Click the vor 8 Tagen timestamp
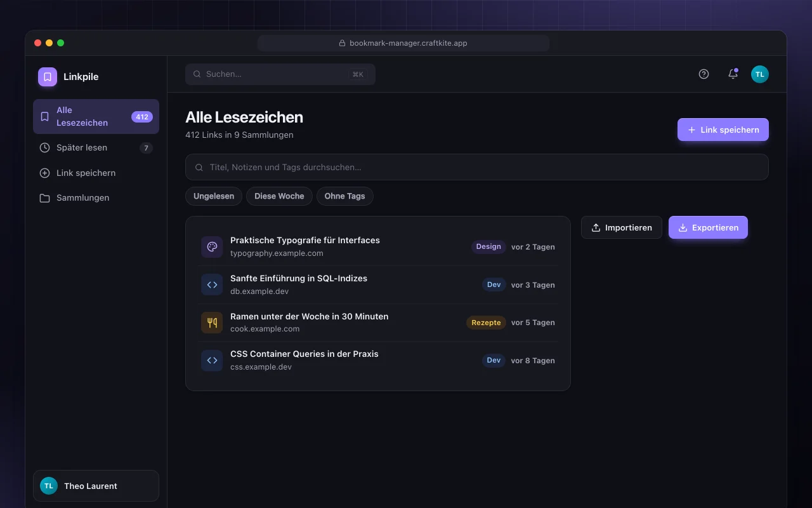The height and width of the screenshot is (508, 812). point(533,361)
